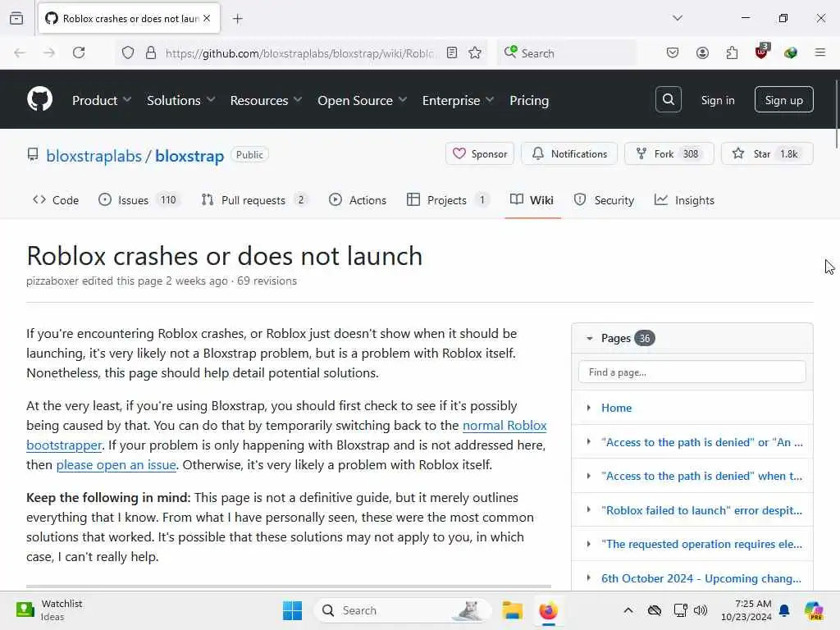Screen dimensions: 840x630
Task: Click the 'Find a page...' filter field
Action: point(692,372)
